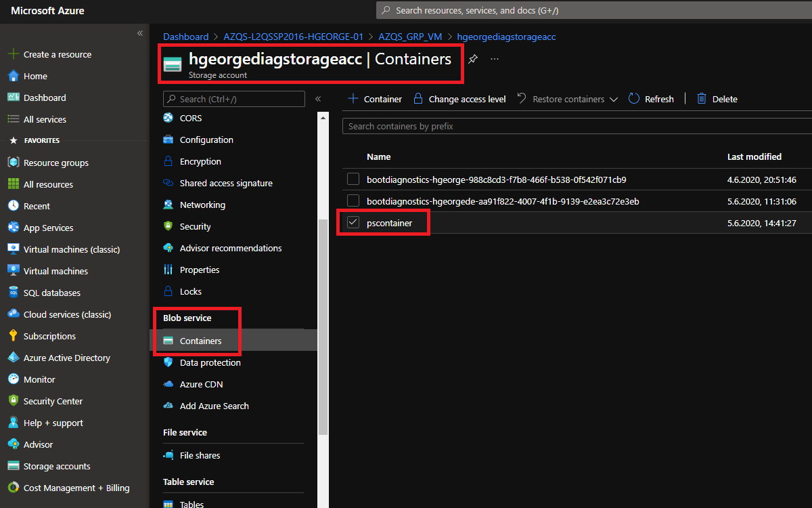
Task: Uncheck the pscontainer checkbox
Action: tap(353, 223)
